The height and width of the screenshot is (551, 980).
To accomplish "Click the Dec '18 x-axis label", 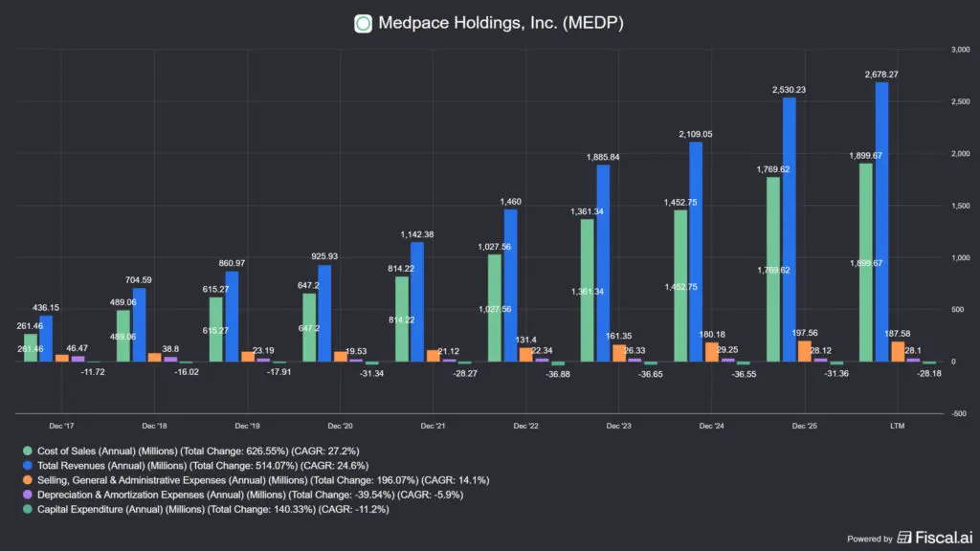I will pyautogui.click(x=154, y=426).
